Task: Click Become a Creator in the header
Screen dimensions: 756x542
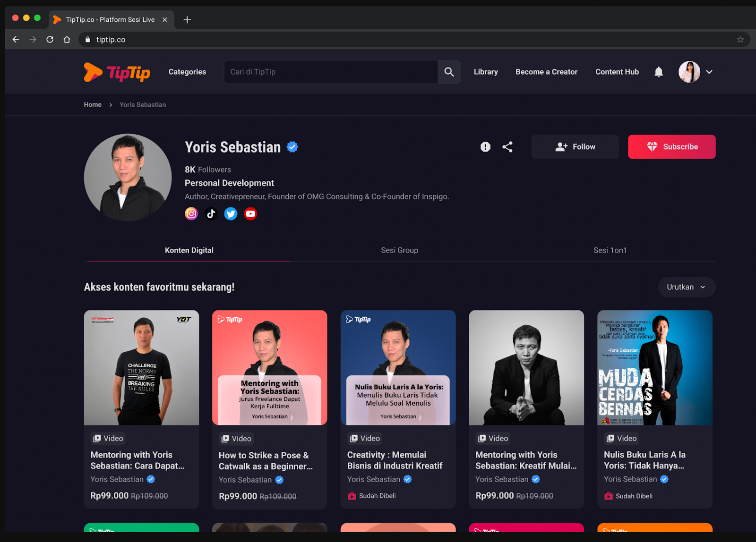Action: click(x=546, y=72)
